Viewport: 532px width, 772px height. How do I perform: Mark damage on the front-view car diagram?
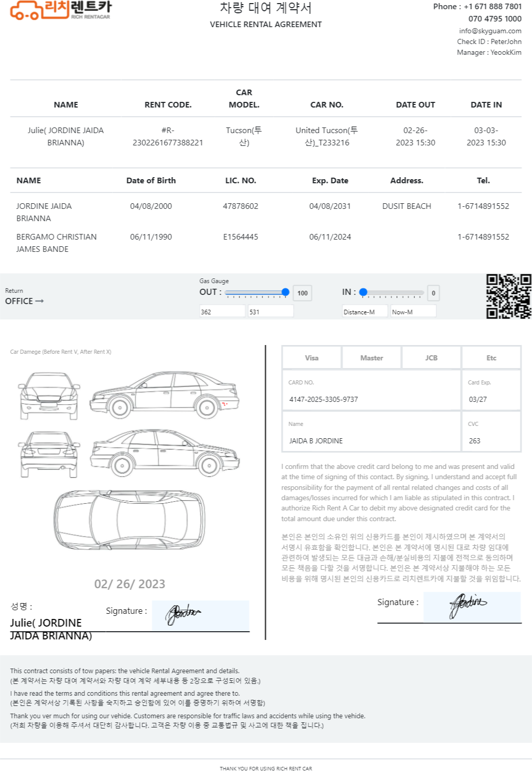pos(49,396)
